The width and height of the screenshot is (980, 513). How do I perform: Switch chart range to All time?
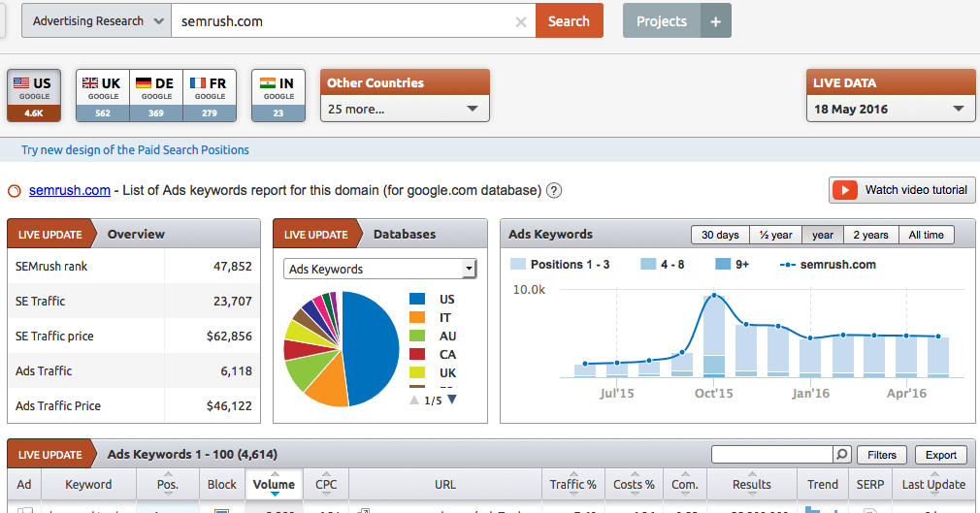coord(927,235)
